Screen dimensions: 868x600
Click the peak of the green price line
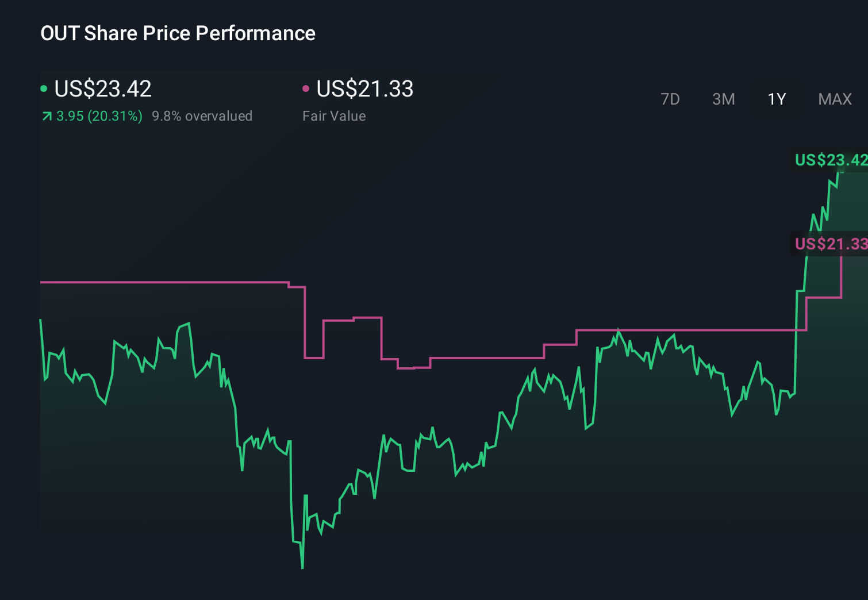[x=839, y=172]
